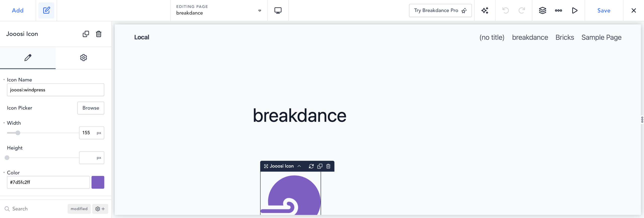Adjust the Width slider handle
Viewport: 644px width, 218px height.
tap(18, 133)
